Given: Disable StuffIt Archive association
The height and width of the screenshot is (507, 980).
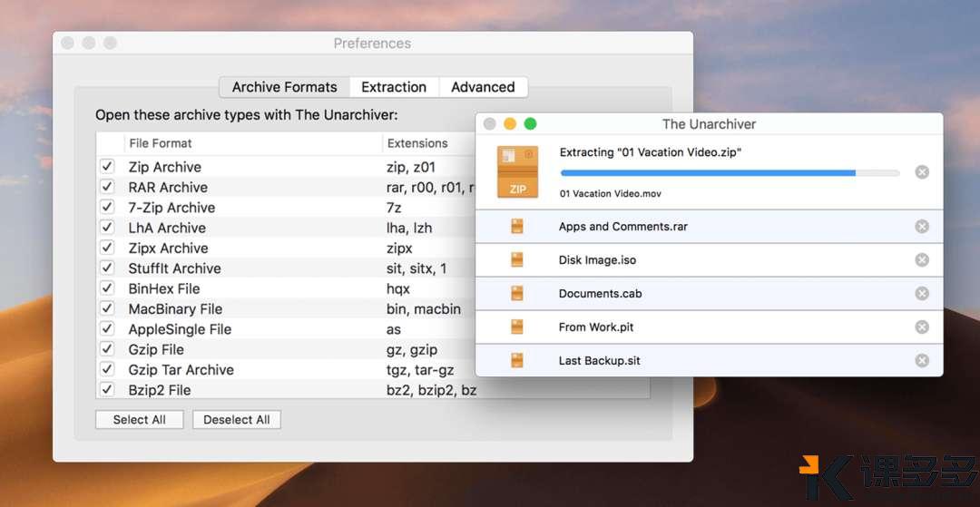Looking at the screenshot, I should [107, 268].
